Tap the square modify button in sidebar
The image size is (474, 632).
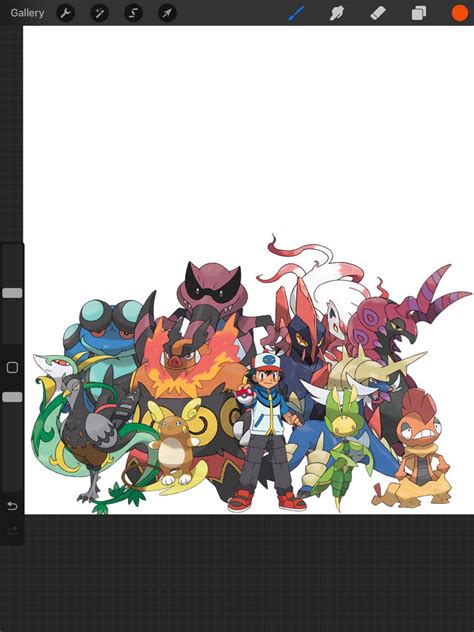(x=12, y=367)
